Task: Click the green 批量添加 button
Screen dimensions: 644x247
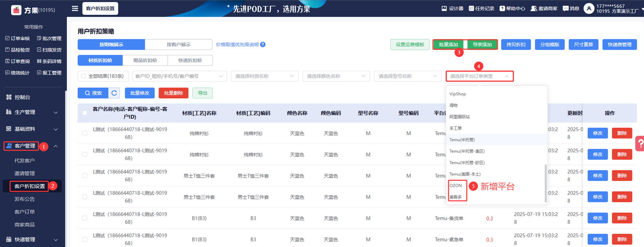Action: pyautogui.click(x=449, y=45)
